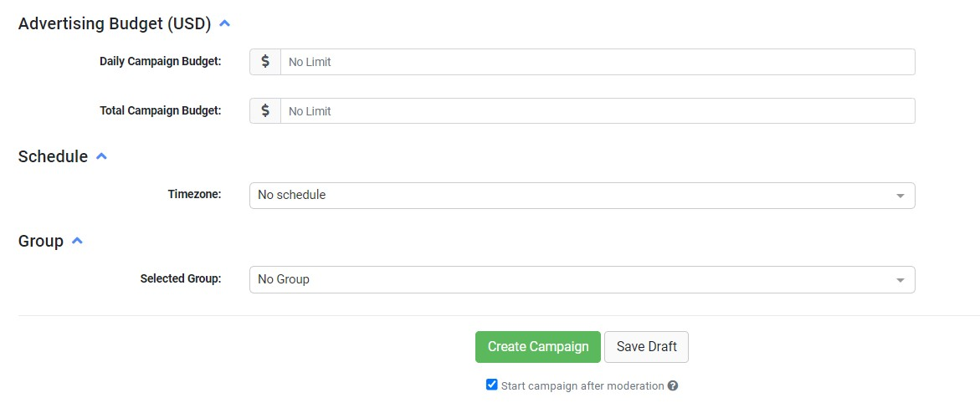The width and height of the screenshot is (980, 403).
Task: Focus the Total Campaign Budget input field
Action: pos(597,111)
